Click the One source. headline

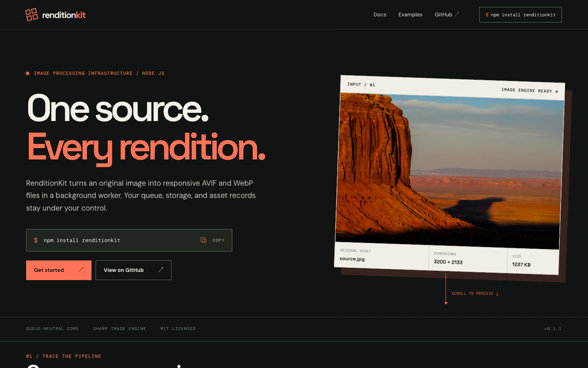tap(118, 108)
